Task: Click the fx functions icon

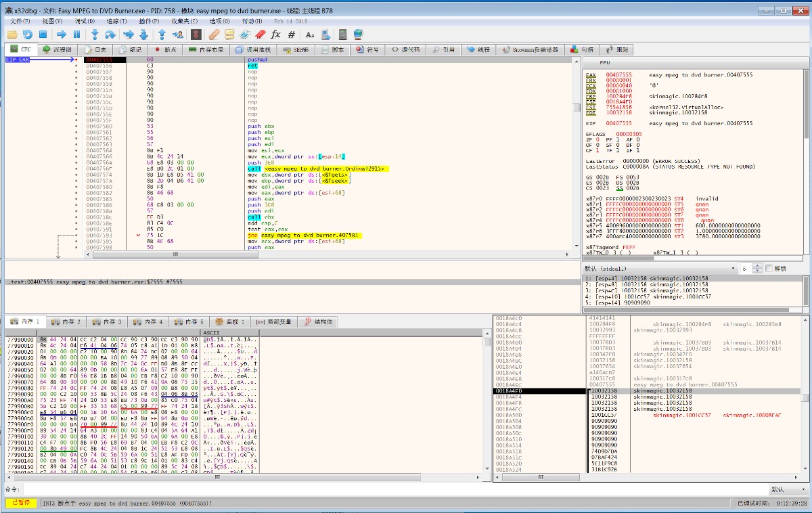Action: (275, 34)
